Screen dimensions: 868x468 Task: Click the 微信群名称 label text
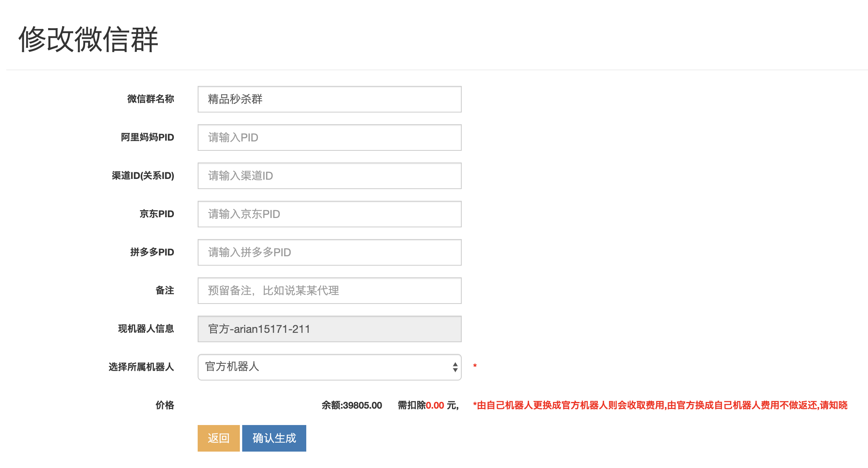point(150,99)
